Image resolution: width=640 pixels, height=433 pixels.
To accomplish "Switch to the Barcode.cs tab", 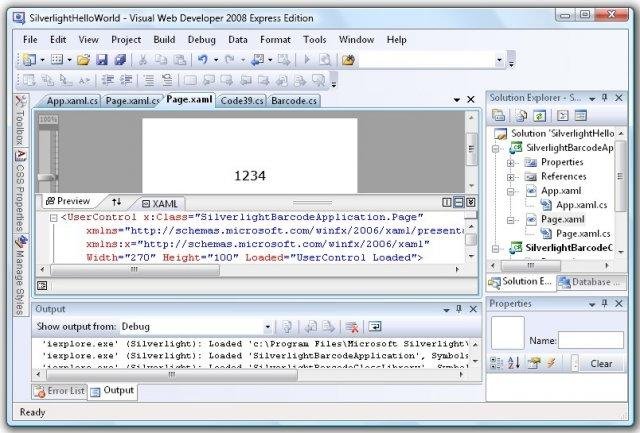I will 294,101.
